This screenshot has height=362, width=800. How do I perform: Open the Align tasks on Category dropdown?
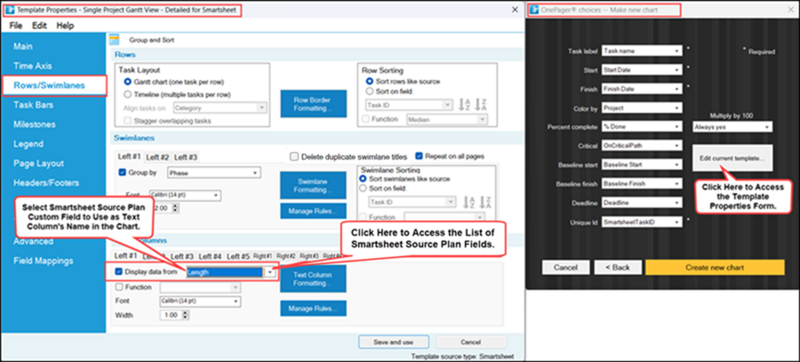(261, 108)
